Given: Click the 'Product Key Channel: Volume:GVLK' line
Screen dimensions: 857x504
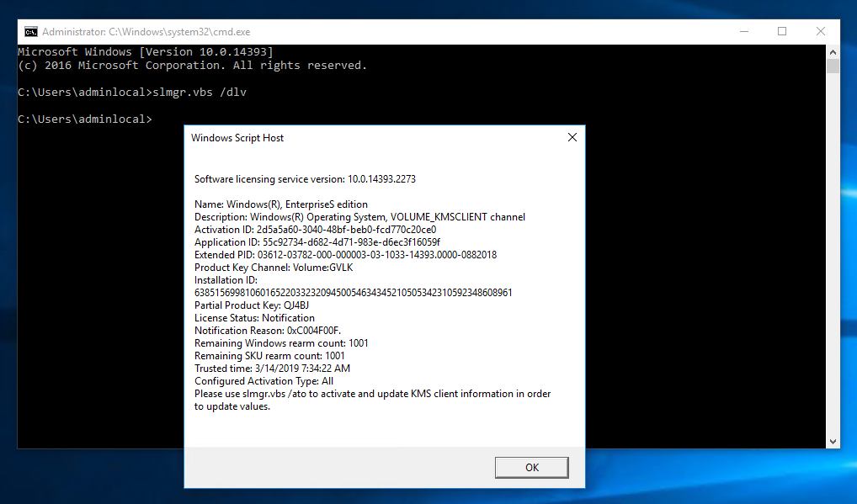Looking at the screenshot, I should pyautogui.click(x=274, y=267).
